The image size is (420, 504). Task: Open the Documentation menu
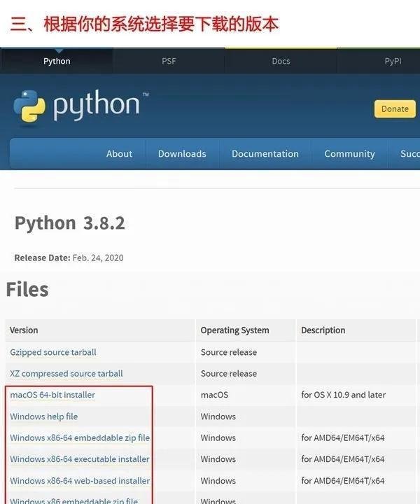click(265, 153)
